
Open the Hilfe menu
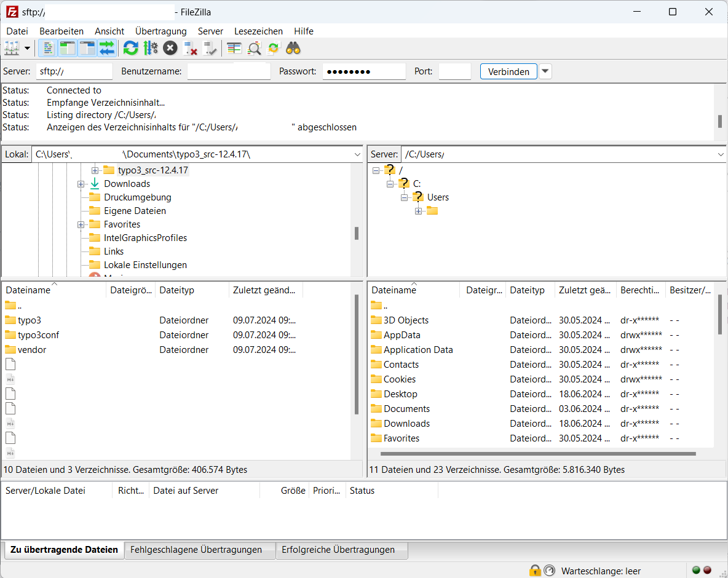[304, 31]
